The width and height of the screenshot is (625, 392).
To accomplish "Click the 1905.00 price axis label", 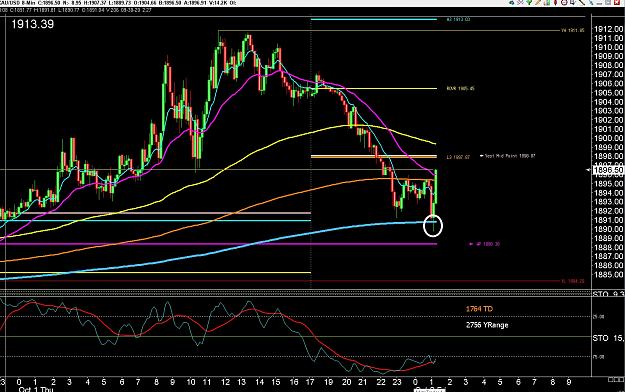I will [608, 93].
